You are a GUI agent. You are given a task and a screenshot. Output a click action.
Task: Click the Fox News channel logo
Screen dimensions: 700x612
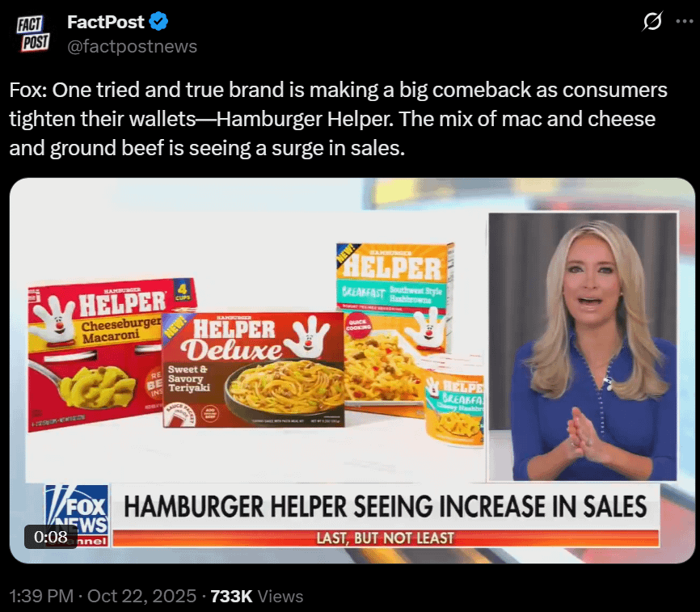coord(77,516)
